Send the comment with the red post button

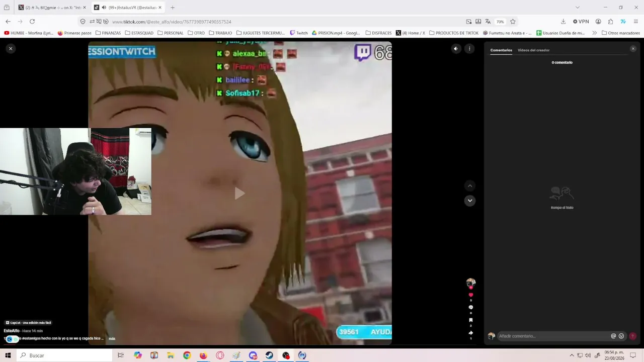pyautogui.click(x=632, y=336)
